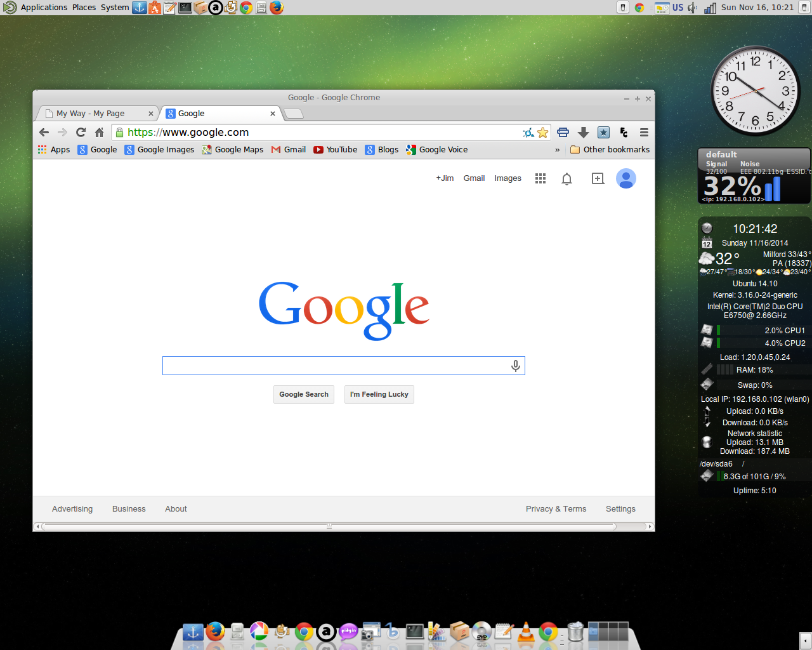Launch Picasa from the dock

pos(259,632)
